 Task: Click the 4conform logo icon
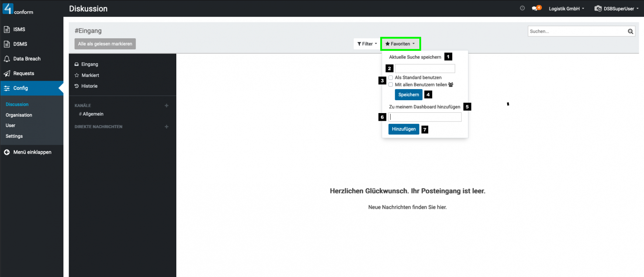tap(8, 8)
